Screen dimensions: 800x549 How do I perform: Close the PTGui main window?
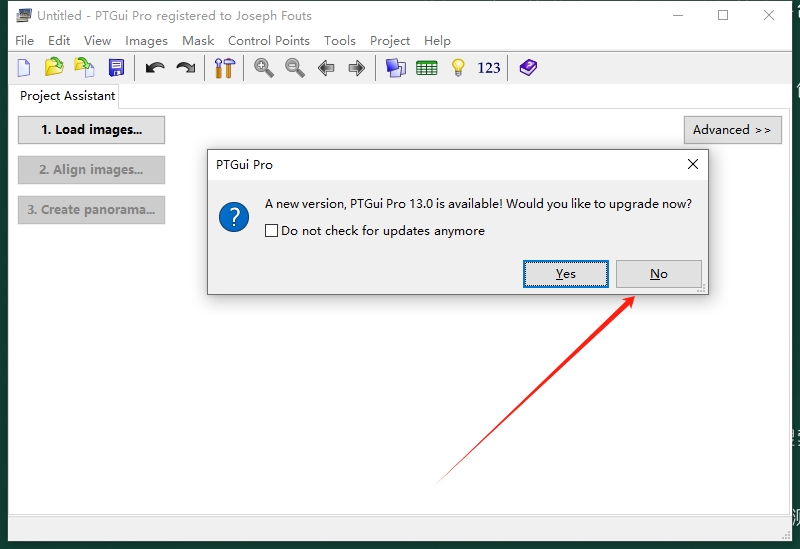[769, 15]
